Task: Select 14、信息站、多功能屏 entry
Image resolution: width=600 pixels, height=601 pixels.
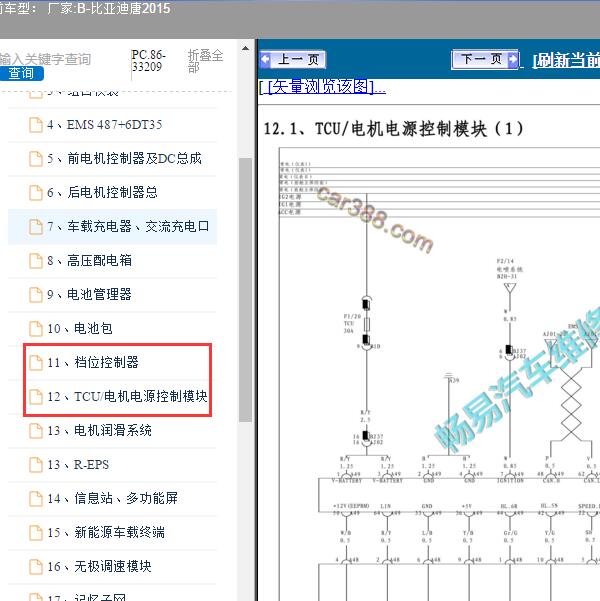Action: [112, 498]
